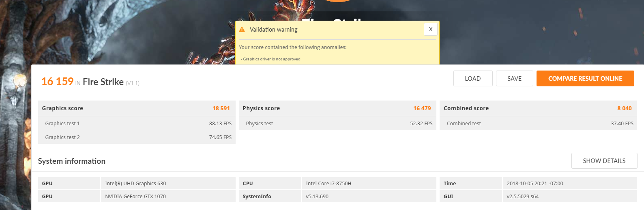Click the Physics score header label
Image resolution: width=644 pixels, height=210 pixels.
pos(261,108)
